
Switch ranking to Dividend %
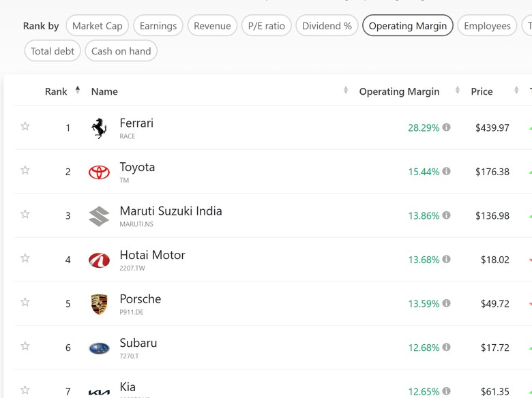click(x=327, y=26)
